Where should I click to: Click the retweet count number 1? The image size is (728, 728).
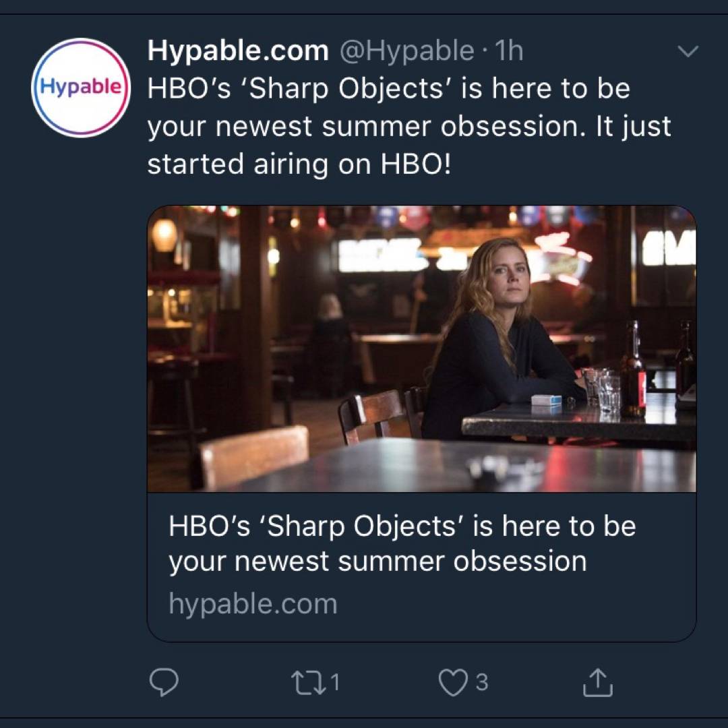(x=335, y=684)
